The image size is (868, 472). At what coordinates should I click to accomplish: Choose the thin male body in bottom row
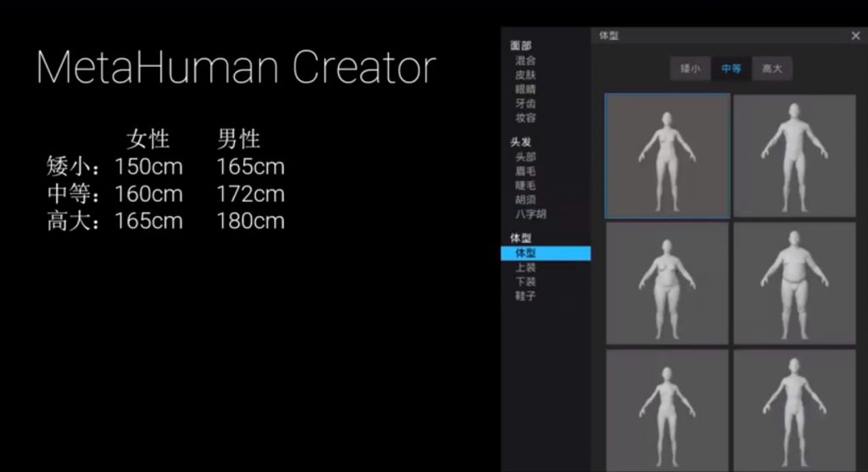(794, 411)
